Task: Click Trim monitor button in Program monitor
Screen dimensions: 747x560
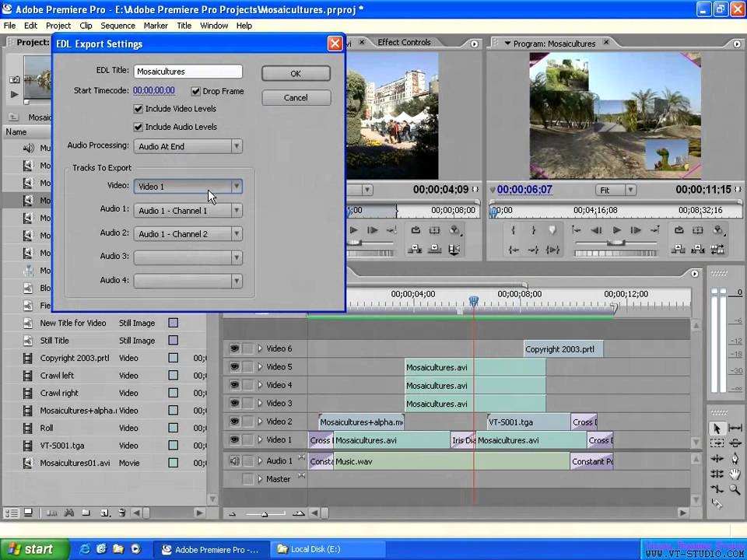Action: click(x=717, y=249)
